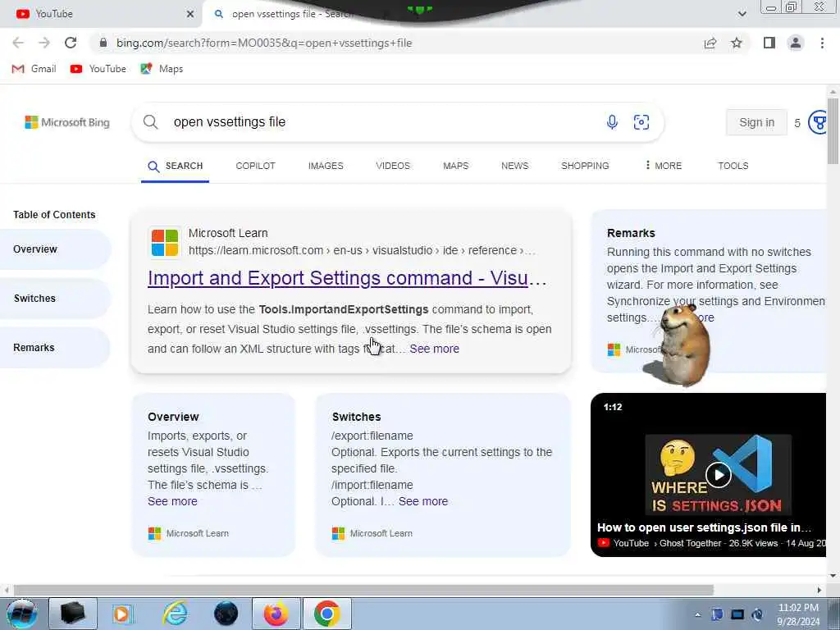The width and height of the screenshot is (840, 630).
Task: Click See more in main result snippet
Action: click(435, 349)
